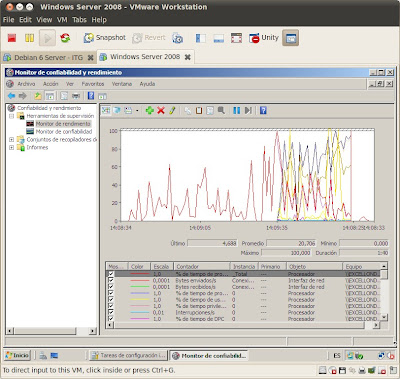Select Monitor de rendimiento in tree
The image size is (400, 379).
click(x=63, y=124)
